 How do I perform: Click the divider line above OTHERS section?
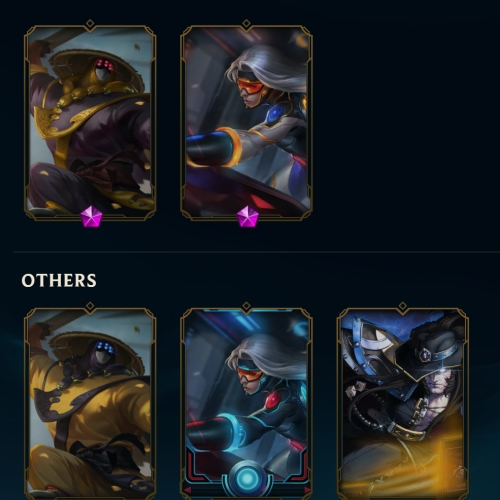[257, 252]
